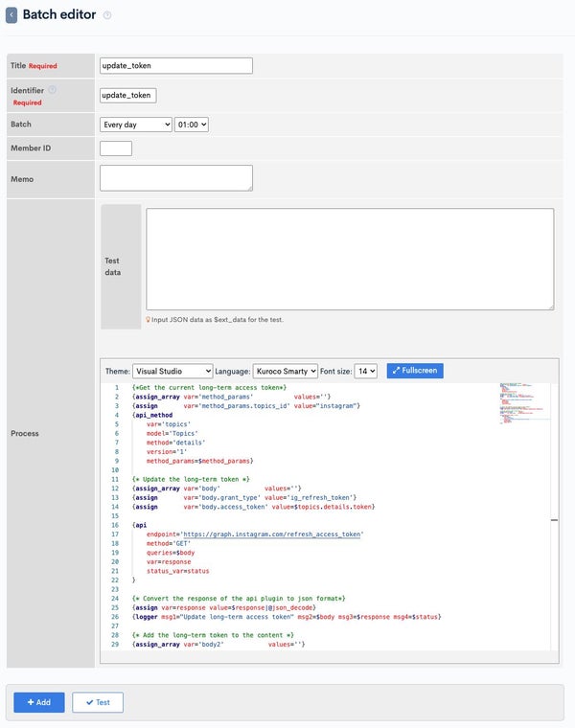Click inside the Memo textarea
The image size is (575, 728).
[176, 178]
